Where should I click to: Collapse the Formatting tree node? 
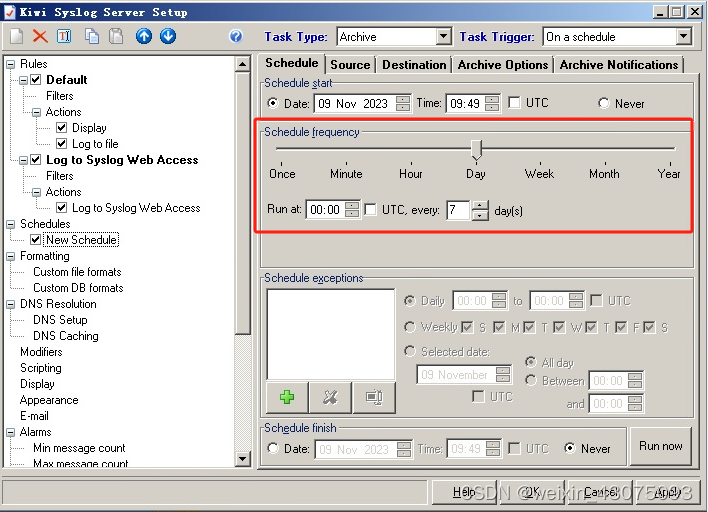[x=10, y=256]
